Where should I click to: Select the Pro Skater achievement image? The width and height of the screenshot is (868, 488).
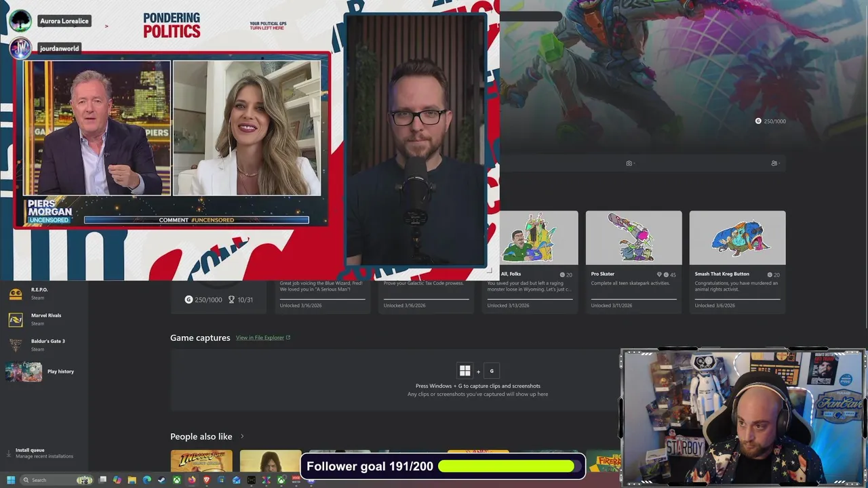coord(633,238)
